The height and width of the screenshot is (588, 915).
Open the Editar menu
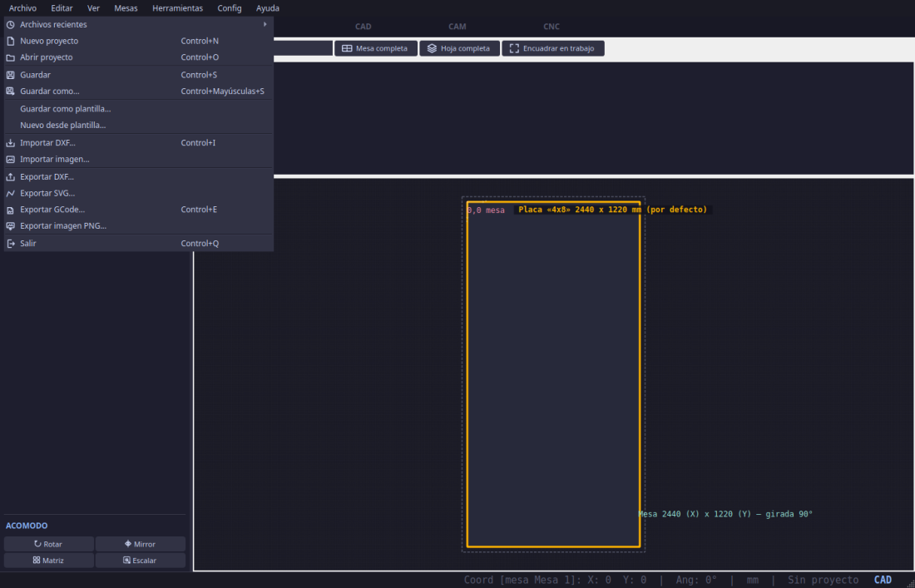click(62, 8)
